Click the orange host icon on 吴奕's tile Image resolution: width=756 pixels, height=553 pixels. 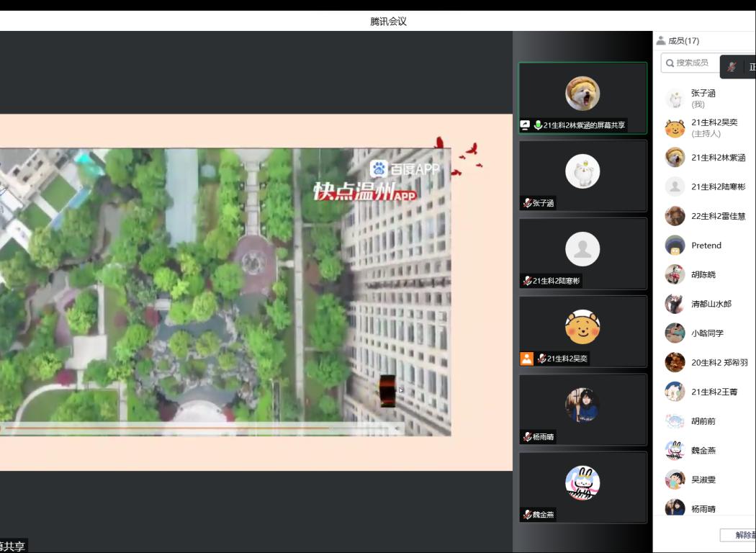(527, 359)
